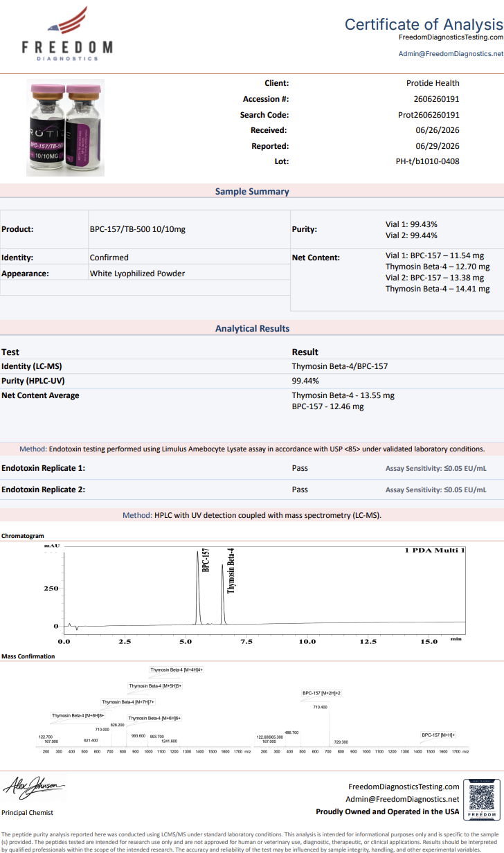The height and width of the screenshot is (853, 504).
Task: Select purity 'Vial 2: 99.44%'
Action: [411, 235]
